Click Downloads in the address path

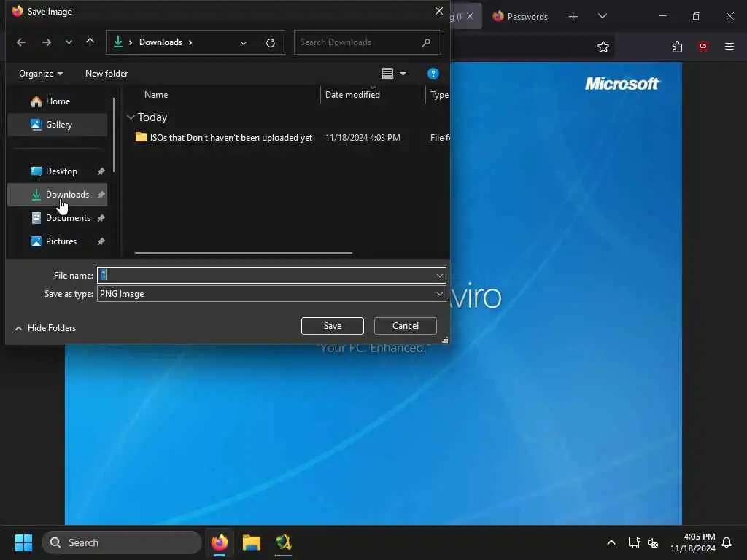coord(160,42)
